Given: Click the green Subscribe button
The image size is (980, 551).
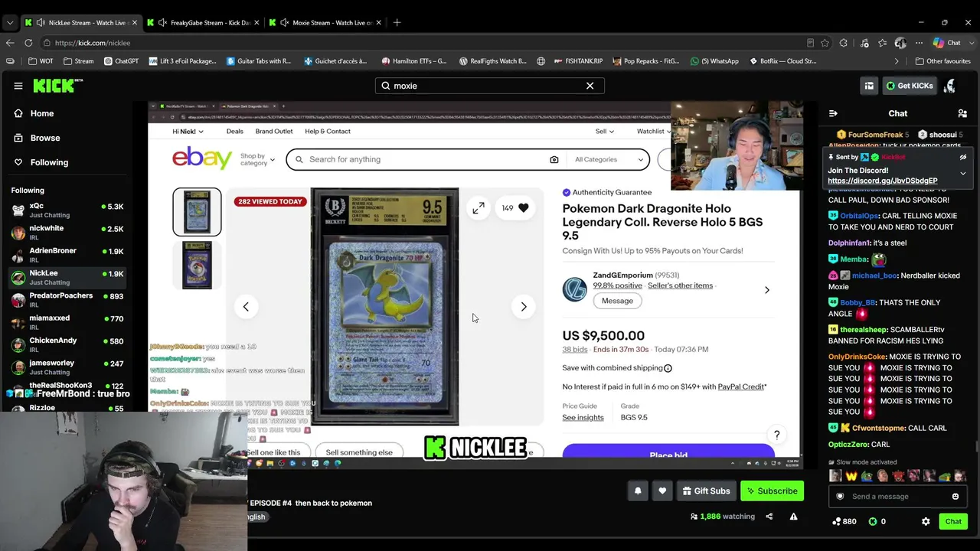Looking at the screenshot, I should (x=772, y=491).
